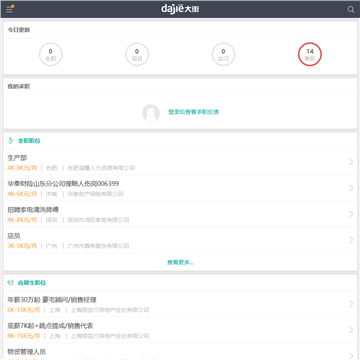This screenshot has height=360, width=360.
Task: Open the 全职职位 section title
Action: [29, 141]
